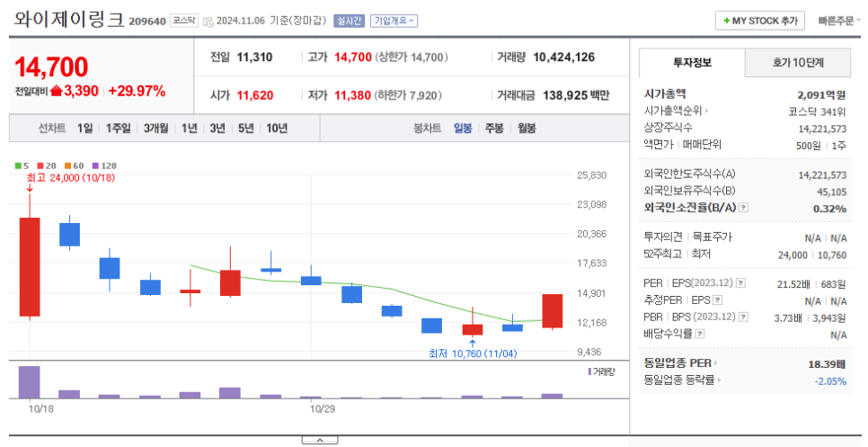Select the 1일 line chart period
This screenshot has height=447, width=868.
[x=84, y=129]
